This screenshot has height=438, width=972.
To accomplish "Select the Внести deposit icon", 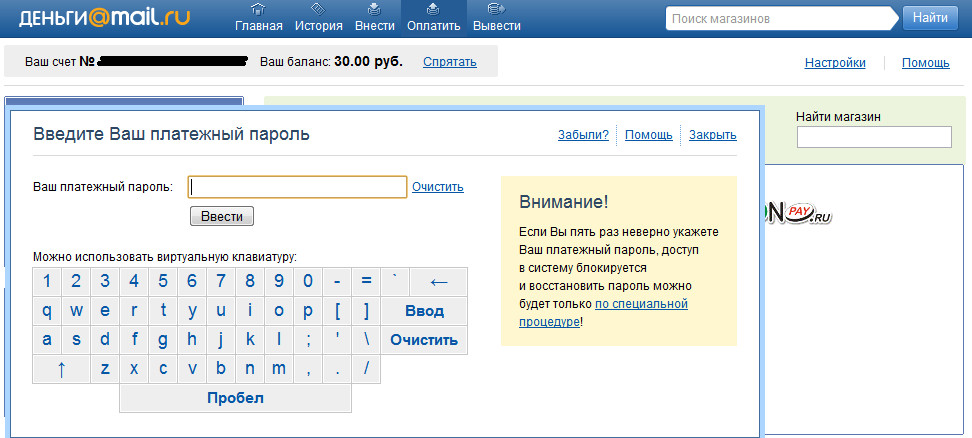I will pyautogui.click(x=374, y=10).
